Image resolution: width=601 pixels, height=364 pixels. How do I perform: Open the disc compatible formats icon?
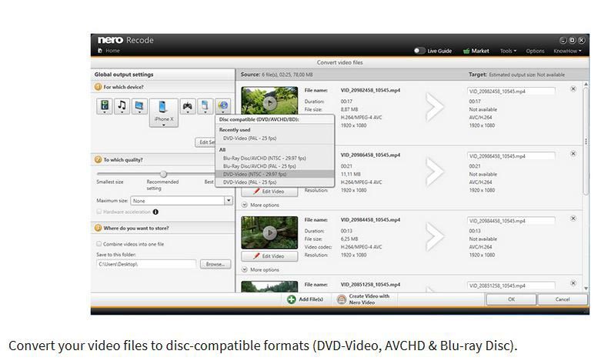223,106
